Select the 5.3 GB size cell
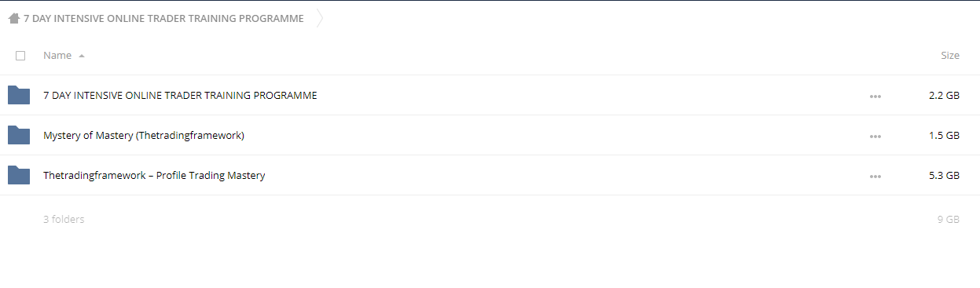Viewport: 980px width, 288px height. pyautogui.click(x=944, y=176)
